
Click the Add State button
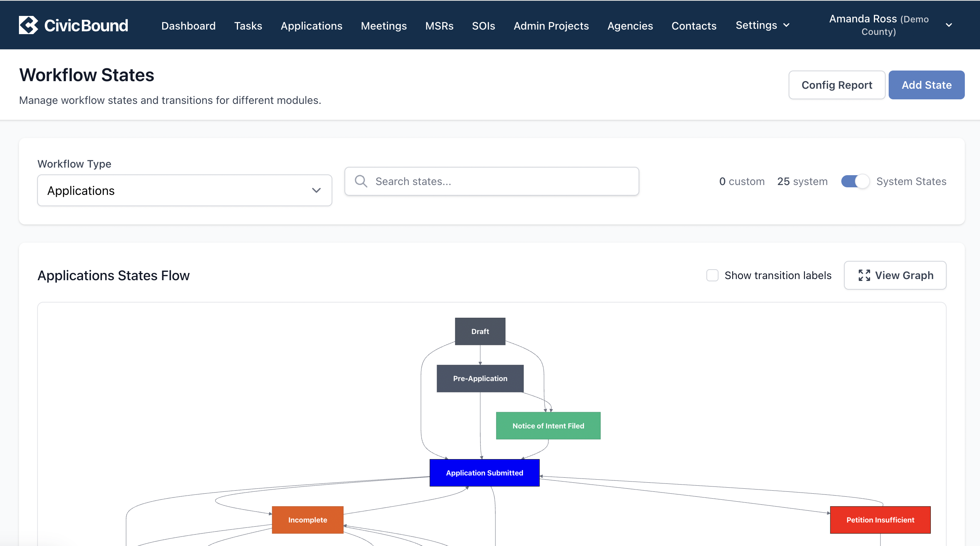tap(926, 85)
